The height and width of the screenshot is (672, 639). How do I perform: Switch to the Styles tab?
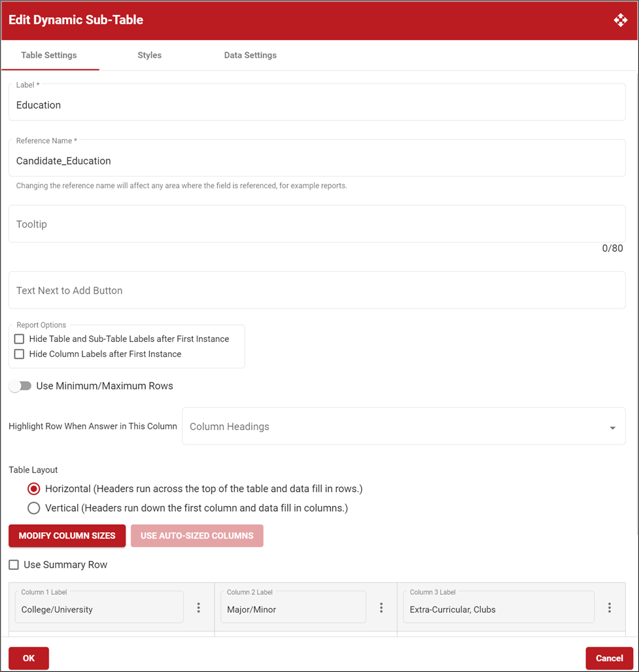pos(149,56)
